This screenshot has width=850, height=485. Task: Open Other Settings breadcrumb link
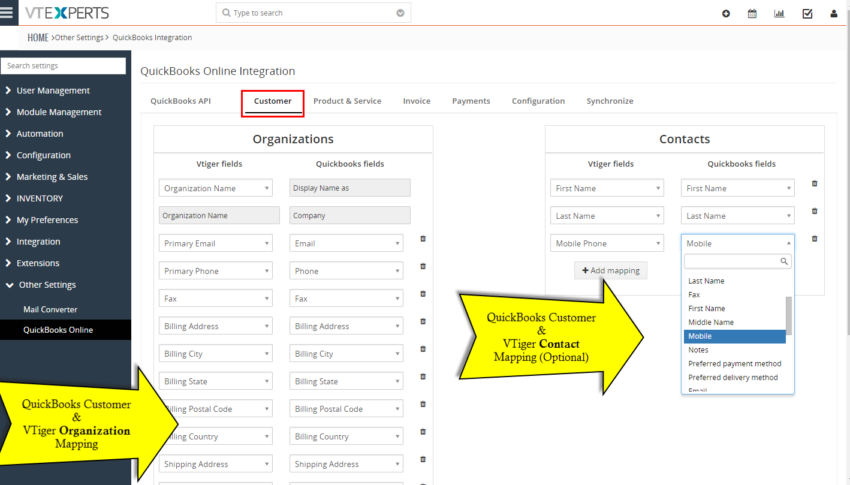[79, 37]
